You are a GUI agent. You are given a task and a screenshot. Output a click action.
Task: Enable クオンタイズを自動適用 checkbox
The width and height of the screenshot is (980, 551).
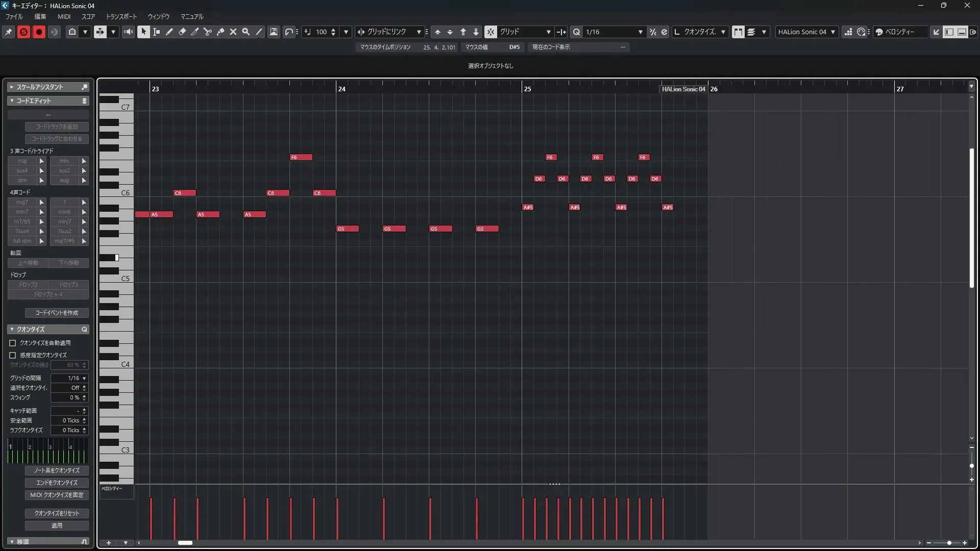coord(13,343)
